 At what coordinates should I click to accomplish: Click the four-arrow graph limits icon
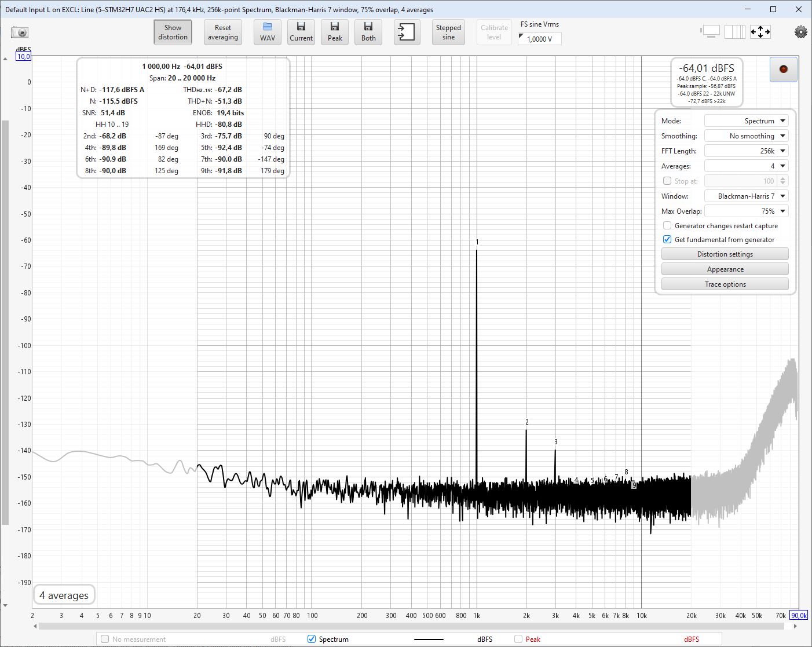click(x=760, y=31)
